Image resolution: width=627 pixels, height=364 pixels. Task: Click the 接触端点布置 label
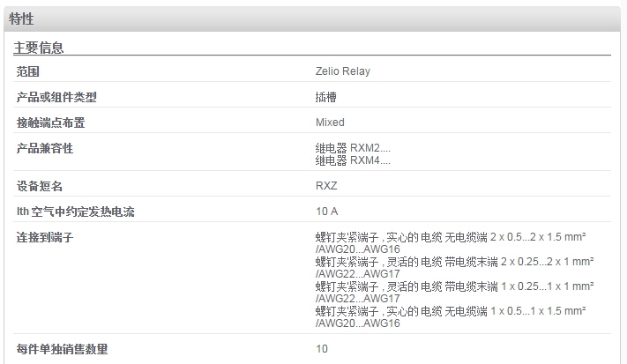(x=50, y=123)
